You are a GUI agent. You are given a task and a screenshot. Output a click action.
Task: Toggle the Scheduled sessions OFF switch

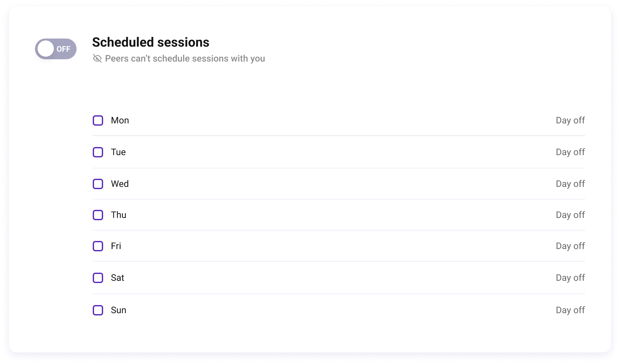point(56,49)
